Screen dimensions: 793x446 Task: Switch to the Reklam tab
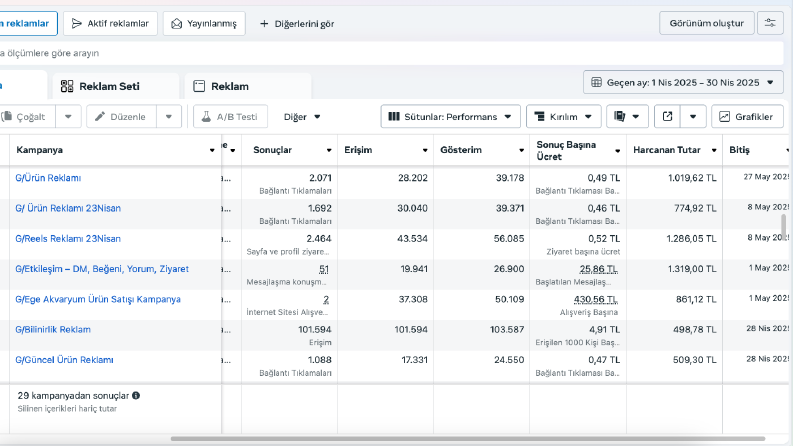point(248,86)
